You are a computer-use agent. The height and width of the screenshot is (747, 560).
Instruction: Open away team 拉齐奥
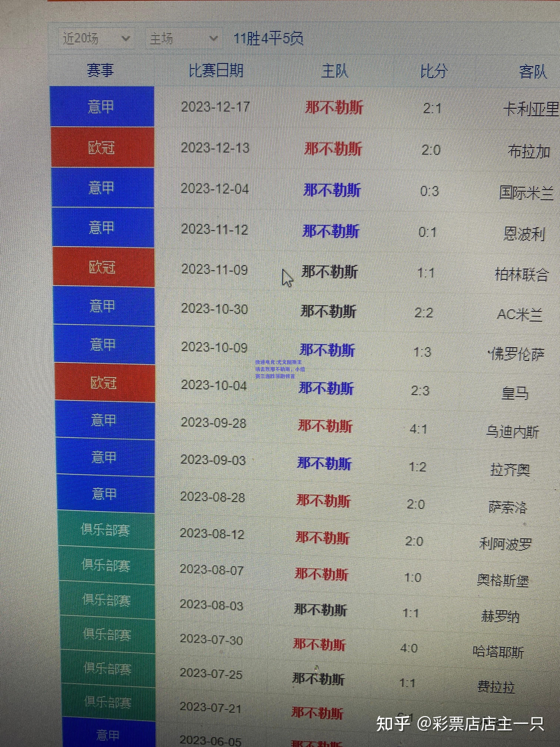point(510,470)
